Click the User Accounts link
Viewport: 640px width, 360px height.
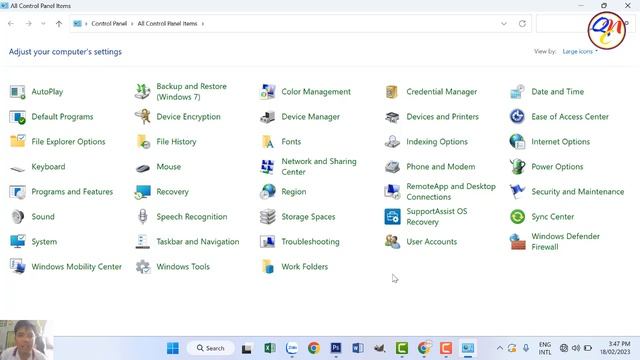pos(431,242)
